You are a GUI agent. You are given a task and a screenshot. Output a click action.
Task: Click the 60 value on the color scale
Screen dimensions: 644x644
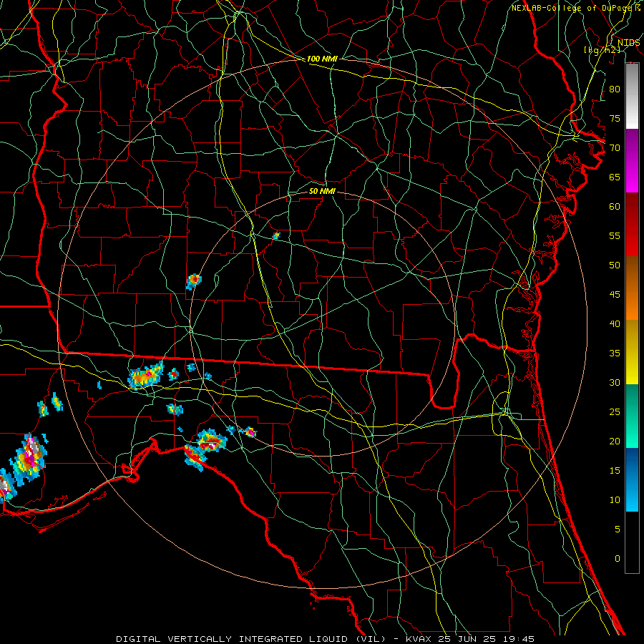(615, 207)
